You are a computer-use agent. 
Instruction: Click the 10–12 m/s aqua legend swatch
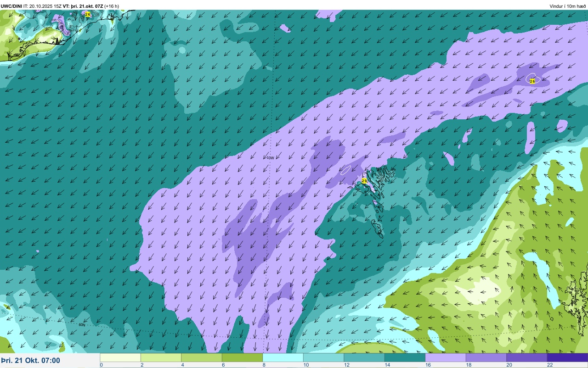tap(323, 357)
